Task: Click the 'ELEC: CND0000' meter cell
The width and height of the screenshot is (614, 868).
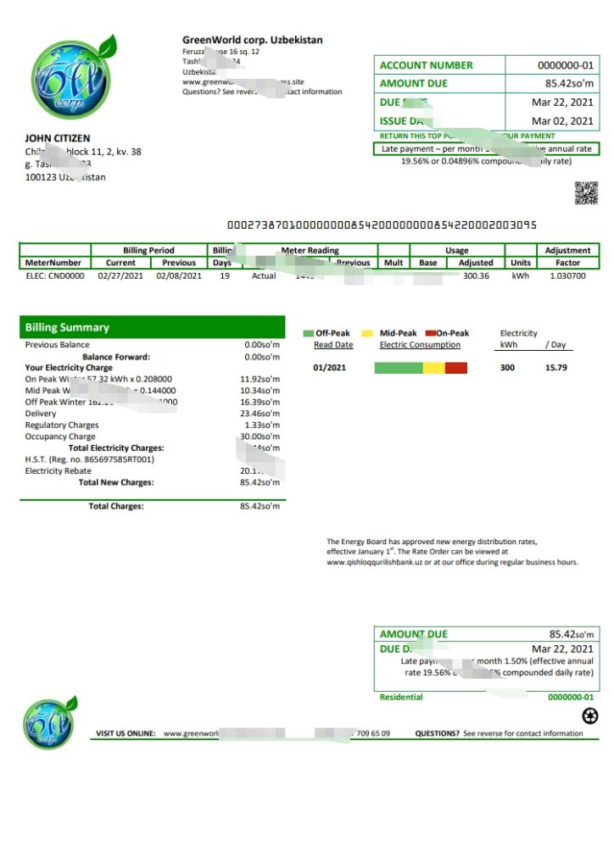Action: click(x=55, y=275)
